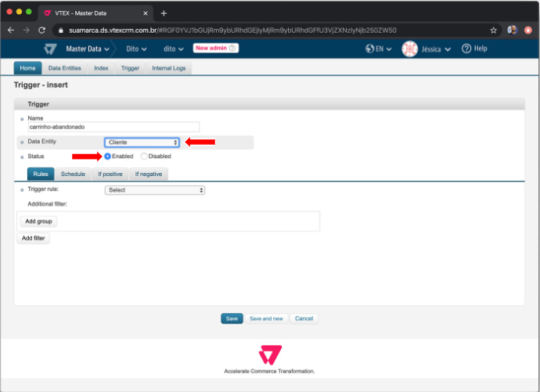The height and width of the screenshot is (392, 540).
Task: Open the Master Data dropdown menu
Action: tap(88, 49)
